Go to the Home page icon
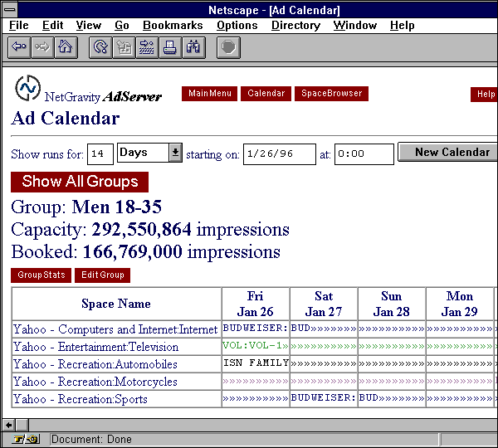498x448 pixels. (65, 47)
